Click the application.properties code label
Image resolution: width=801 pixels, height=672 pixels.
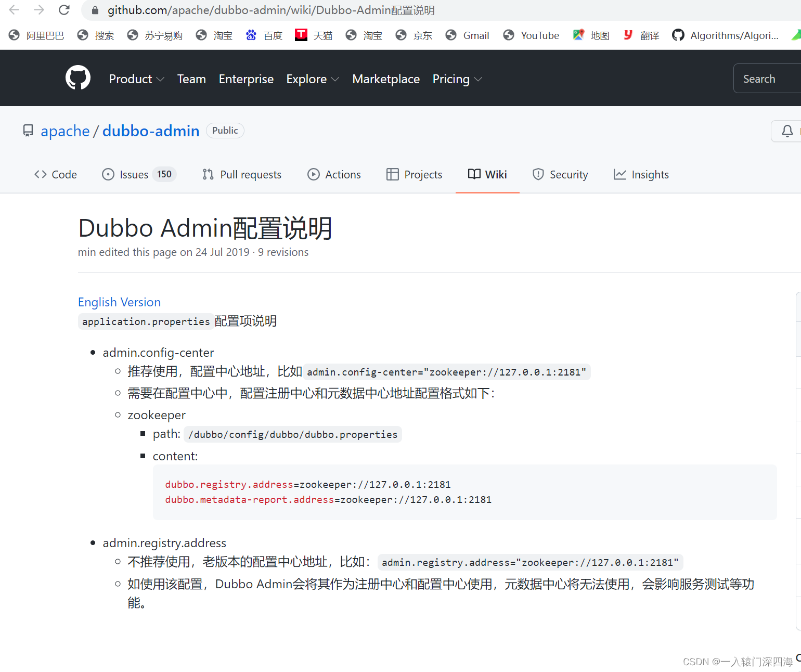[x=146, y=321]
